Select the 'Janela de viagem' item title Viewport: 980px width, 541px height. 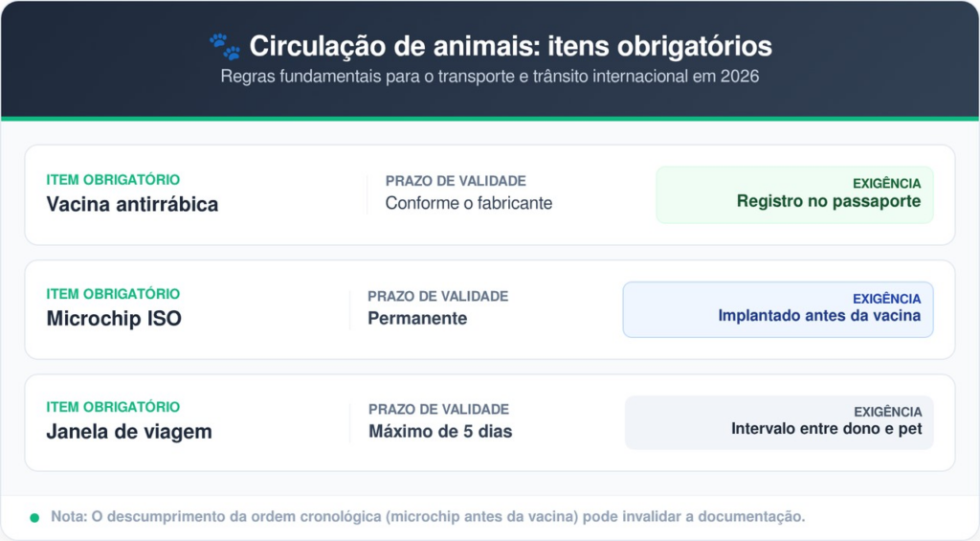click(x=129, y=432)
